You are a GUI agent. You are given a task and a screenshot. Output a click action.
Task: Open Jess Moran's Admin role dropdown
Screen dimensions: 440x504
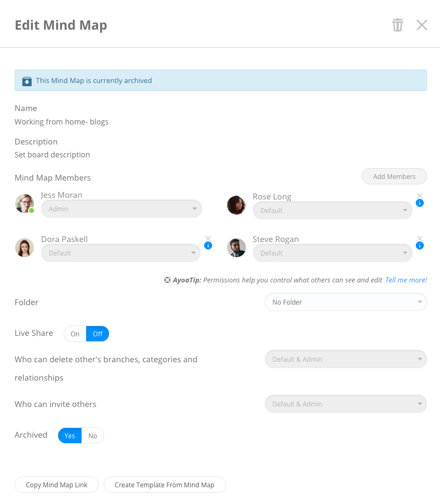pyautogui.click(x=121, y=209)
